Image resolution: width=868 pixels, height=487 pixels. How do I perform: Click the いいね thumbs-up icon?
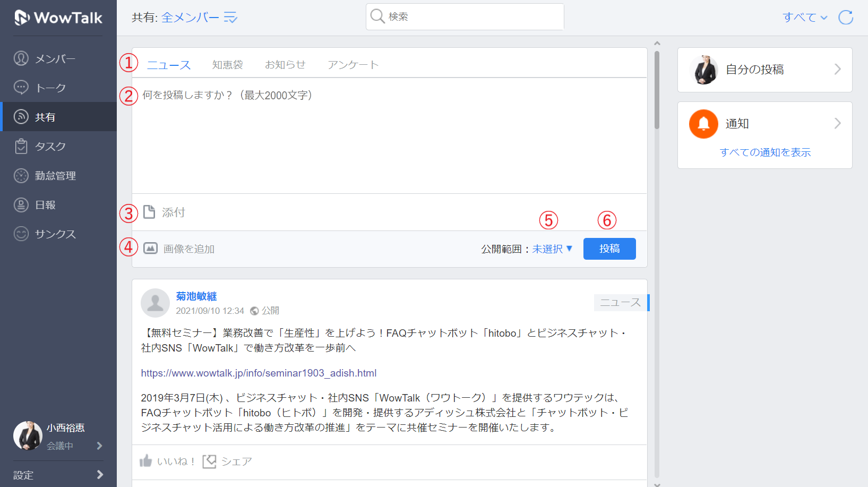[145, 460]
